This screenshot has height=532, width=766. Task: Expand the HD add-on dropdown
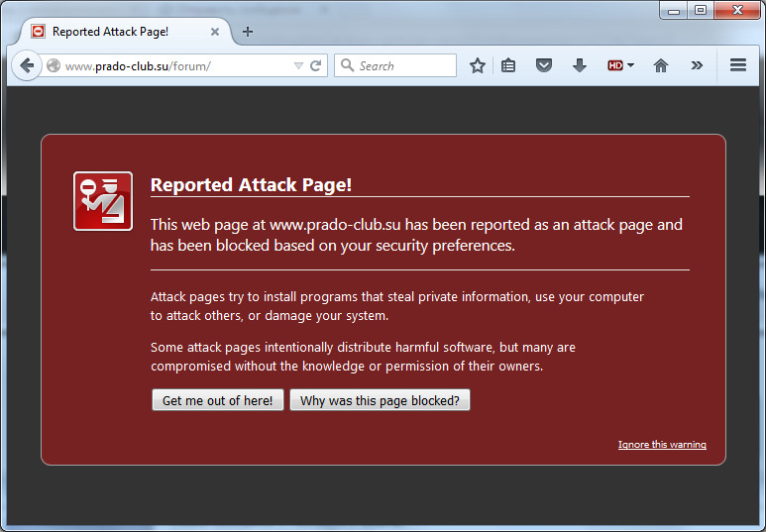(x=621, y=66)
